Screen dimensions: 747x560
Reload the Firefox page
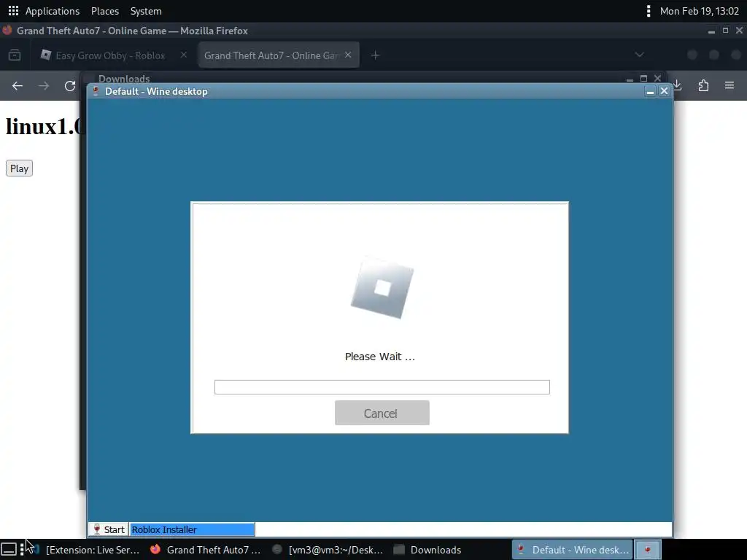[x=70, y=86]
